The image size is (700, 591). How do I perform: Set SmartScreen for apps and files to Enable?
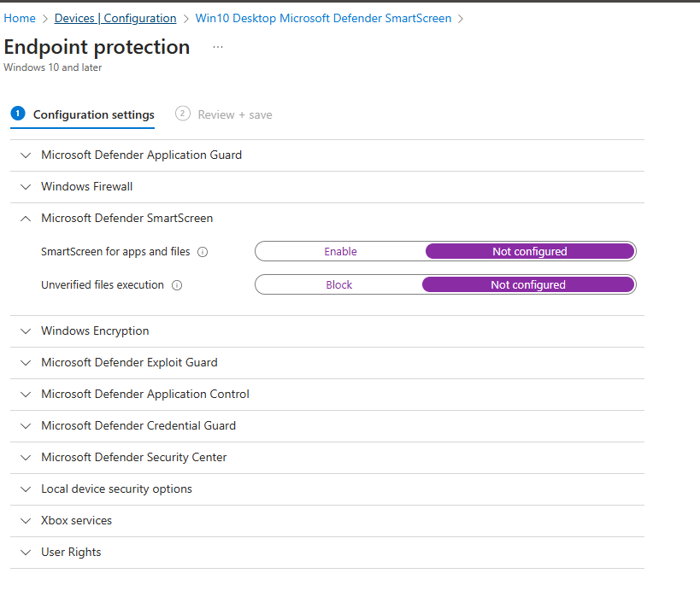point(340,252)
